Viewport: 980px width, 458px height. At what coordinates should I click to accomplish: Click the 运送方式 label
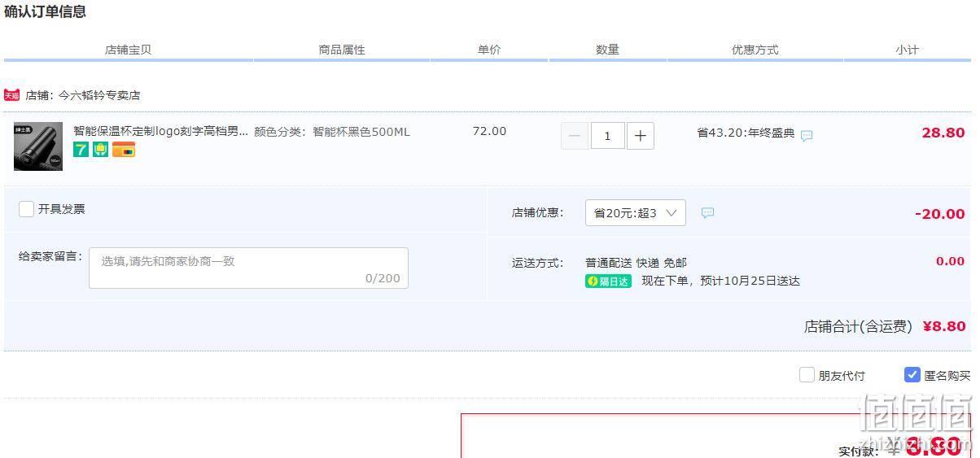537,263
